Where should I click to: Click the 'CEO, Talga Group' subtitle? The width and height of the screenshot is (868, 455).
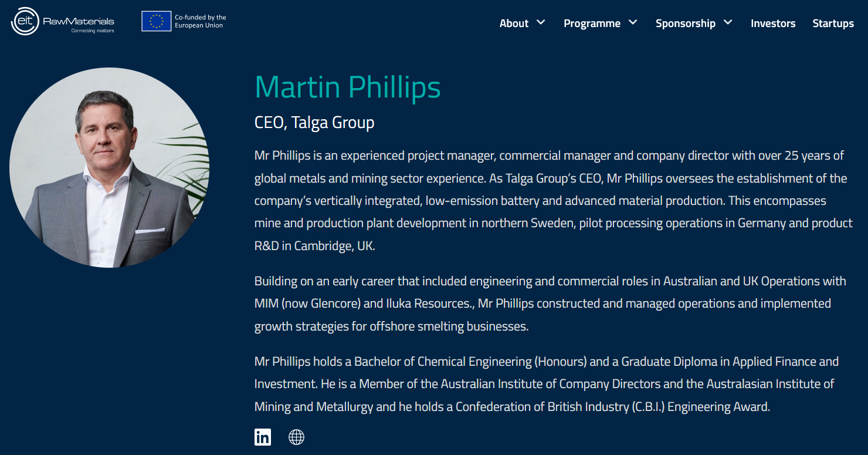314,123
